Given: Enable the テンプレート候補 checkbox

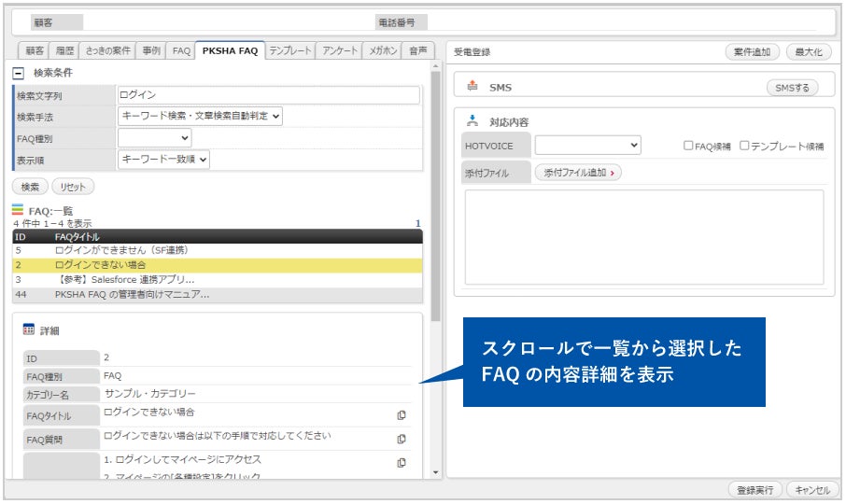Looking at the screenshot, I should (x=744, y=146).
